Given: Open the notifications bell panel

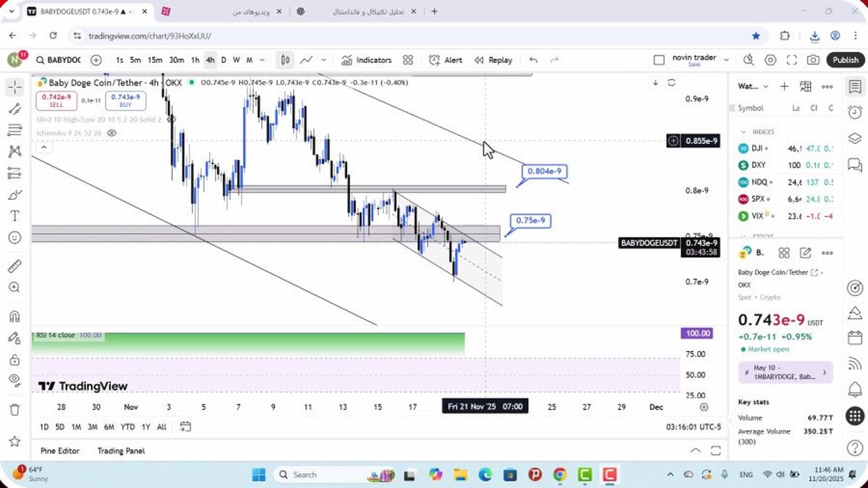Looking at the screenshot, I should (x=855, y=390).
